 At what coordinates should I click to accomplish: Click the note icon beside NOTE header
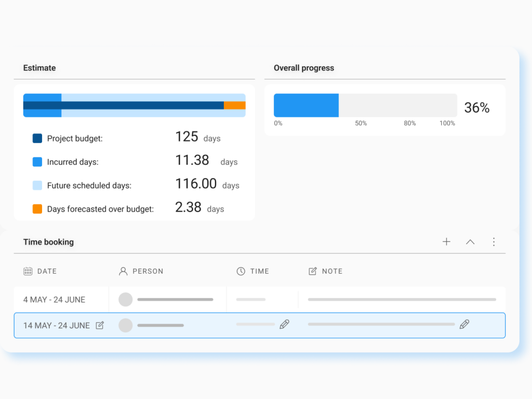[x=313, y=271]
